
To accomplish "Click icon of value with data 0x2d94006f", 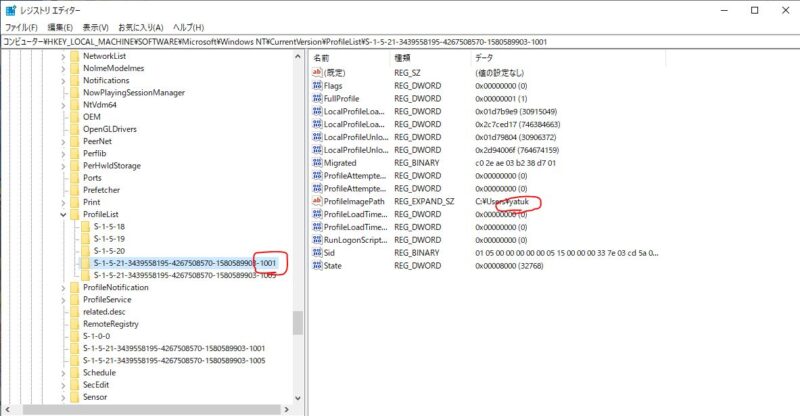I will (317, 150).
